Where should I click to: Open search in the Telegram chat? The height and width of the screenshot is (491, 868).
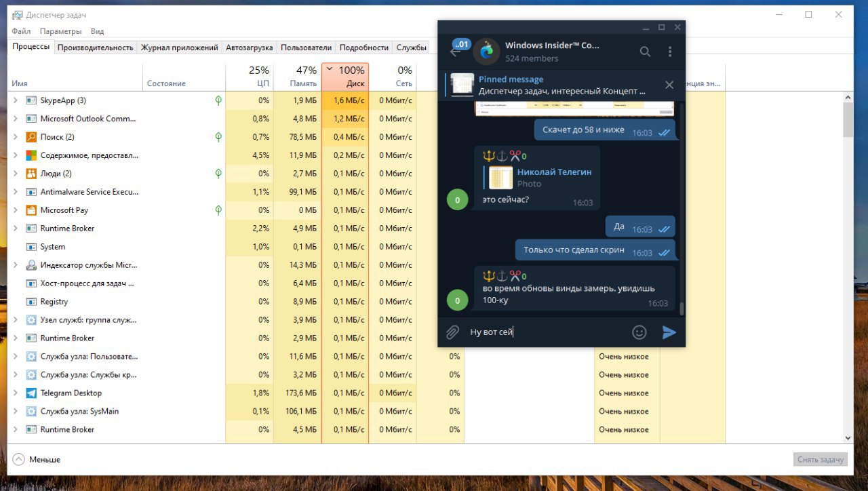646,52
